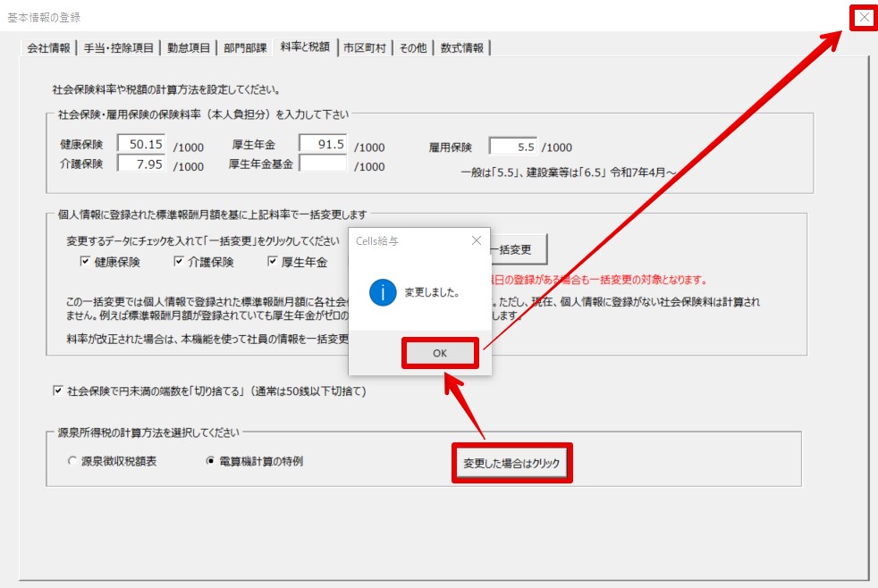Viewport: 878px width, 588px height.
Task: Toggle the 厚生年金 checkbox
Action: pos(273,262)
